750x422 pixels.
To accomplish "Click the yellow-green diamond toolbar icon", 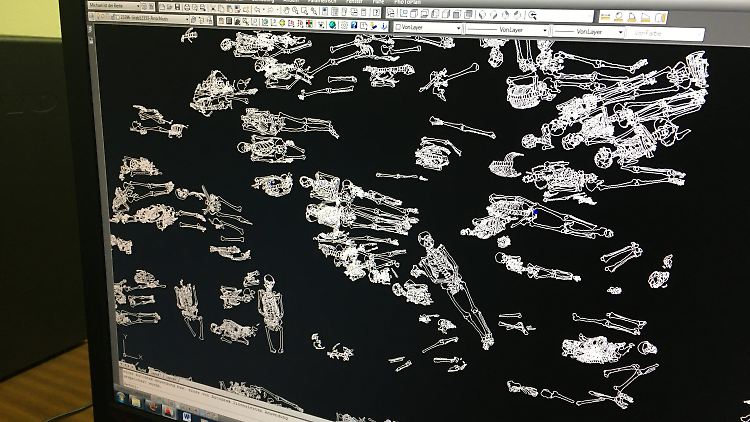I will [x=282, y=23].
